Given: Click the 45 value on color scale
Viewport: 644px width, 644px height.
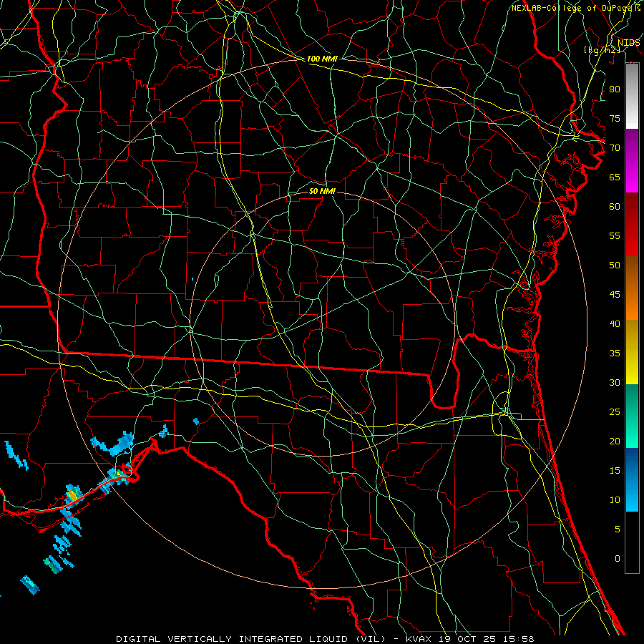Looking at the screenshot, I should click(x=615, y=295).
